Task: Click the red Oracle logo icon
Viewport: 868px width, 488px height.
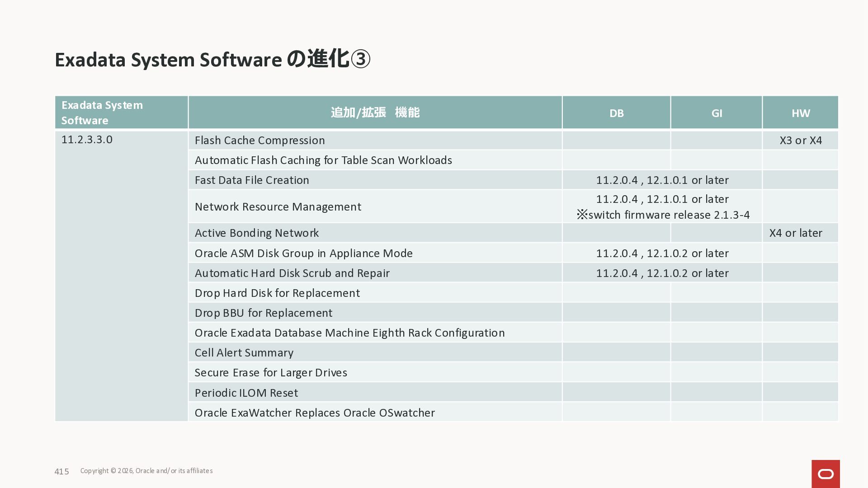Action: click(826, 474)
